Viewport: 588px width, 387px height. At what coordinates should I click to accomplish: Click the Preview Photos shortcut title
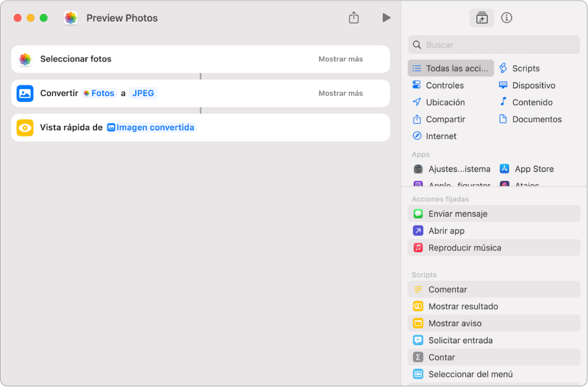(122, 18)
